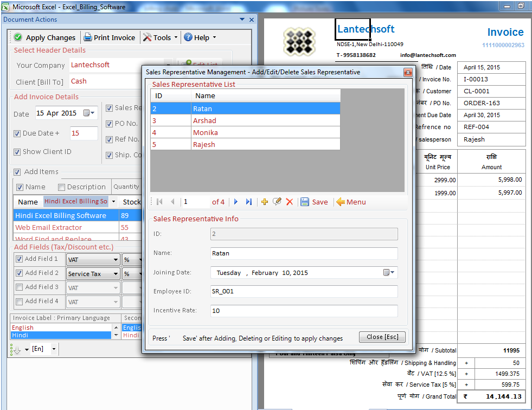Viewport: 532px width, 410px height.
Task: Add new sales representative plus icon
Action: (x=265, y=202)
